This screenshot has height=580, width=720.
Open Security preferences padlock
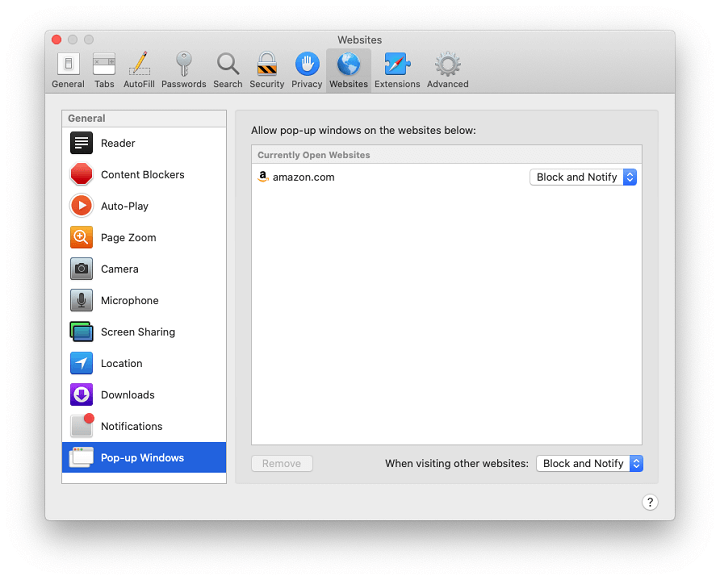tap(267, 69)
